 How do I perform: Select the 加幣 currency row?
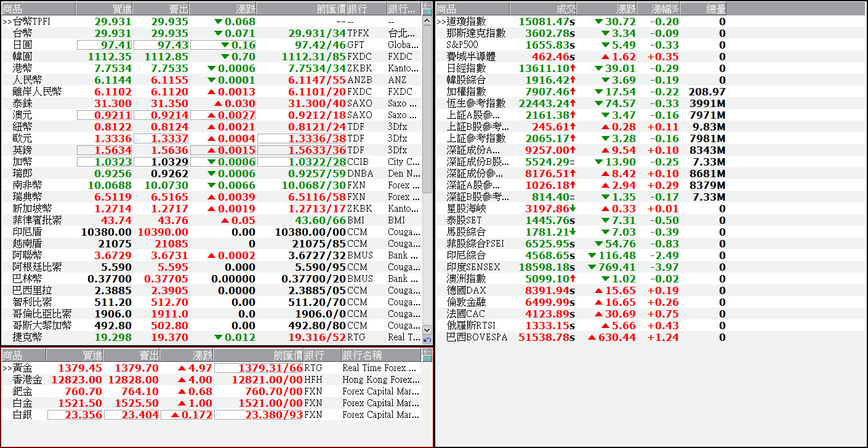212,162
